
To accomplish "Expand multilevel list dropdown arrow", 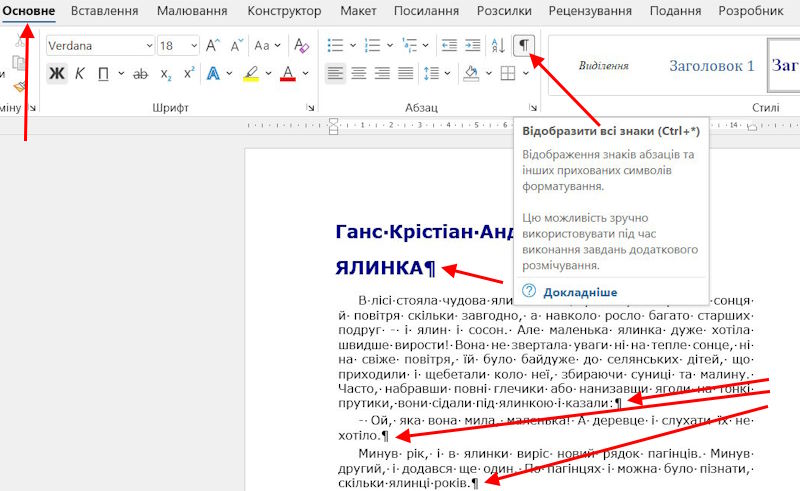I will point(426,45).
